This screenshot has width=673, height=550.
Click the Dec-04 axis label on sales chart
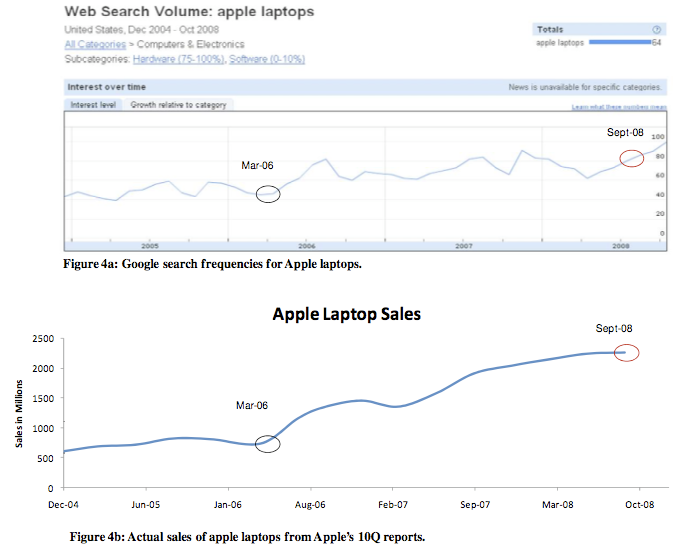click(x=64, y=504)
